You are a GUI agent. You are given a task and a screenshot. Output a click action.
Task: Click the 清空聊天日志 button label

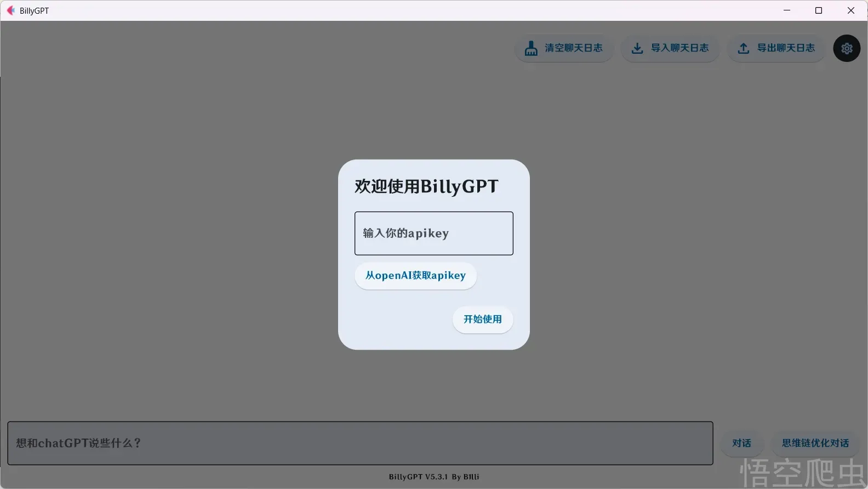(x=574, y=48)
